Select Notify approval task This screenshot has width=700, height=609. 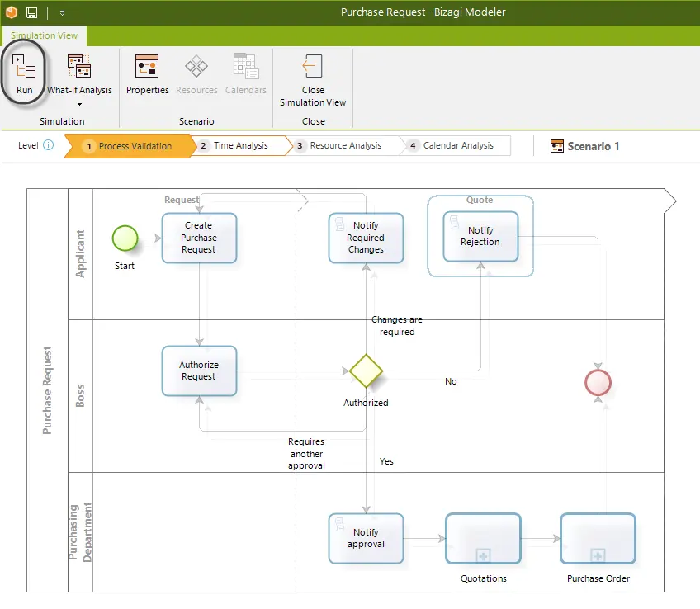366,539
